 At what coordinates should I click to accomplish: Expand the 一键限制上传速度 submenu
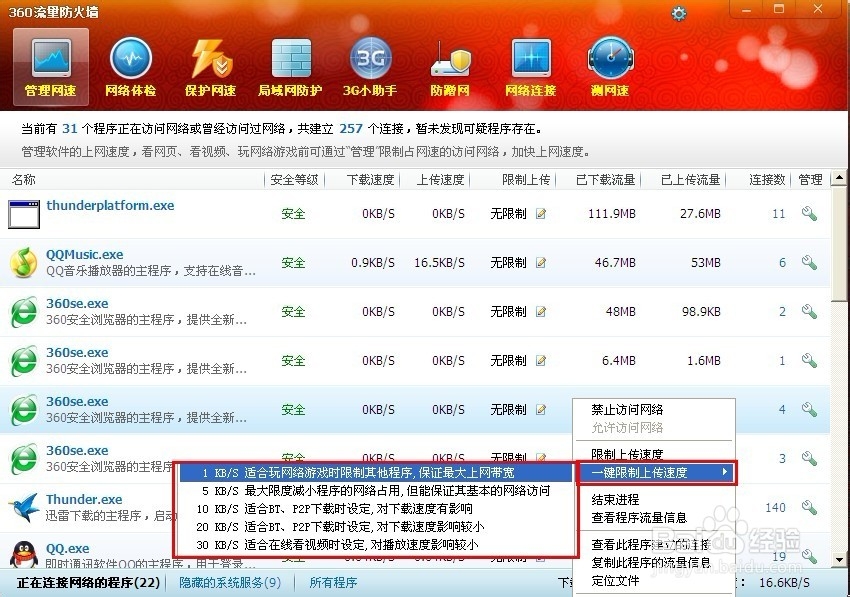click(x=653, y=472)
